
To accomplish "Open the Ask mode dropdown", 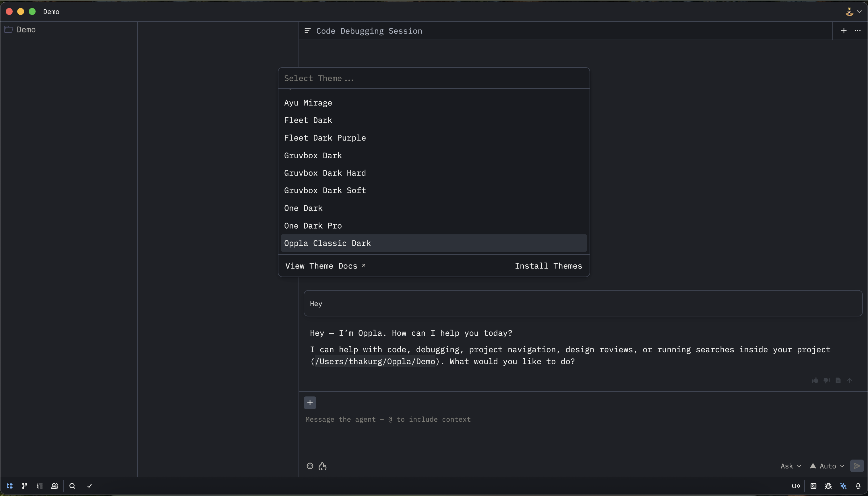I will (x=790, y=466).
